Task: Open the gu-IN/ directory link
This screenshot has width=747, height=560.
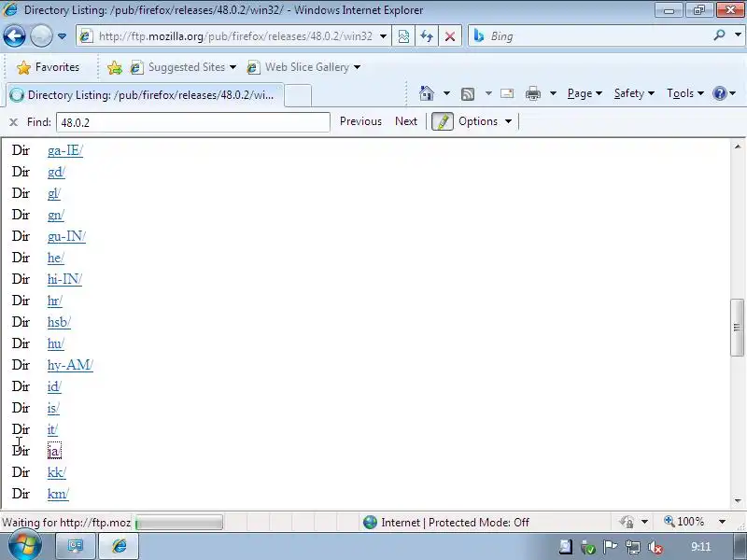Action: (66, 236)
